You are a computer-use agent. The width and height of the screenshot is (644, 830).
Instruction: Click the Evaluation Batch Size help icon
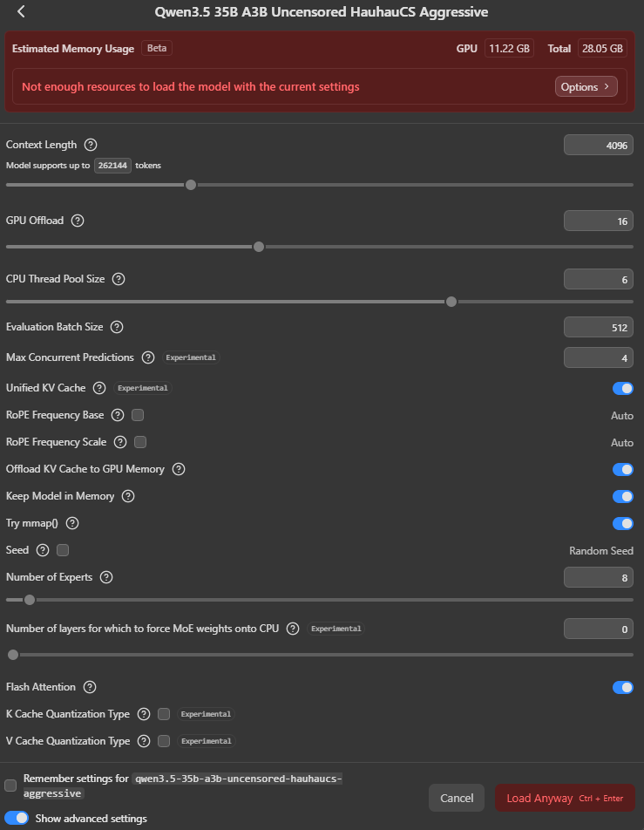click(117, 327)
